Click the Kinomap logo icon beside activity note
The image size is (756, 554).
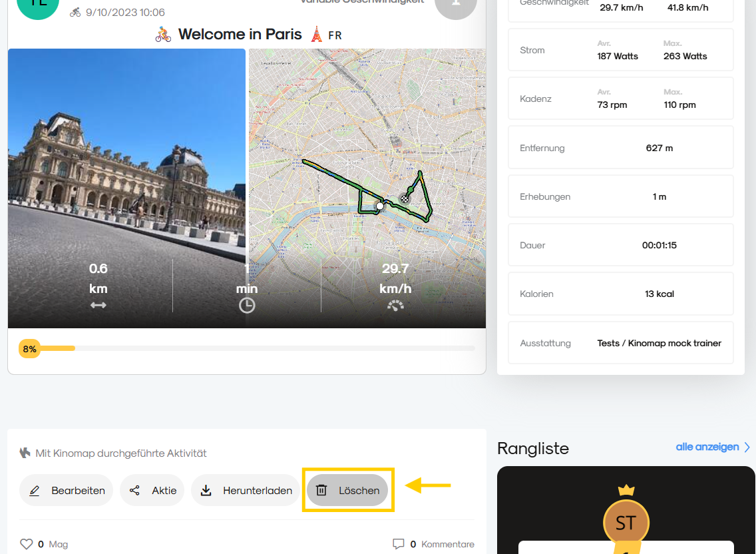pos(25,453)
